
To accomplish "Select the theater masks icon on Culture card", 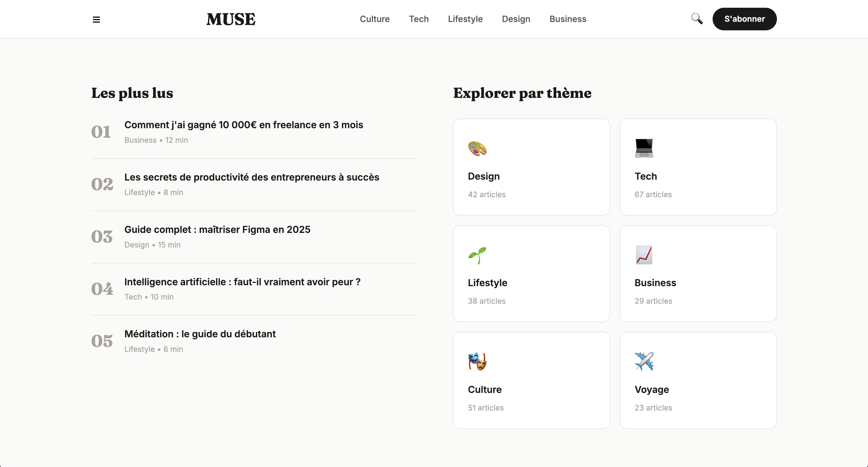I will tap(477, 362).
